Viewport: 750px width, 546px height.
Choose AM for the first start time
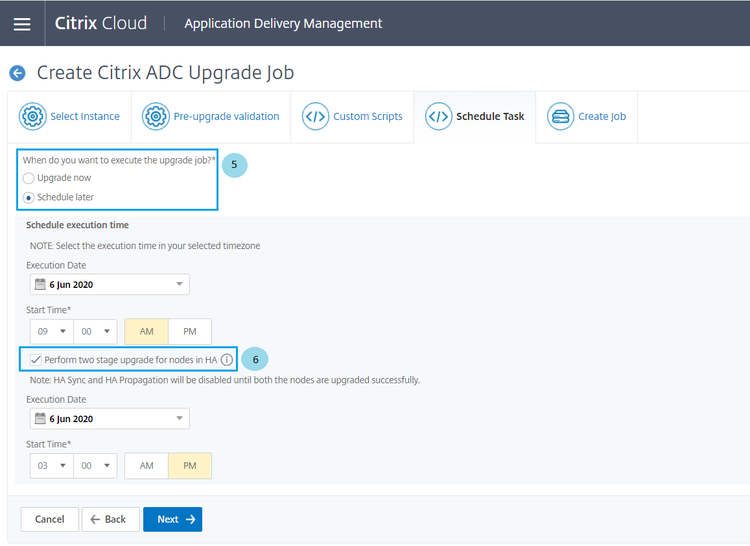click(146, 331)
